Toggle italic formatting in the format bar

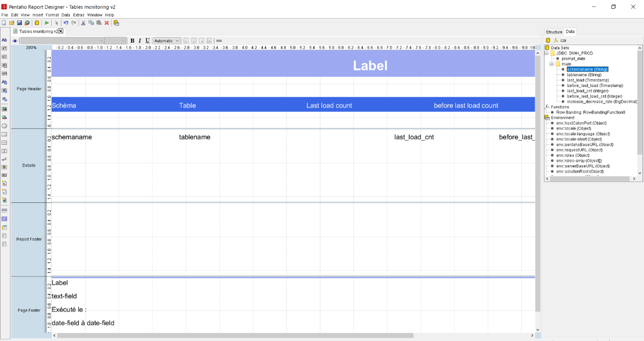(x=140, y=40)
